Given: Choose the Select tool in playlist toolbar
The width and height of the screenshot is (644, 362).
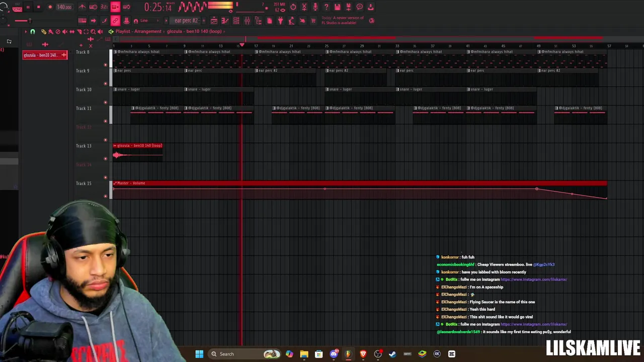Looking at the screenshot, I should (x=86, y=32).
